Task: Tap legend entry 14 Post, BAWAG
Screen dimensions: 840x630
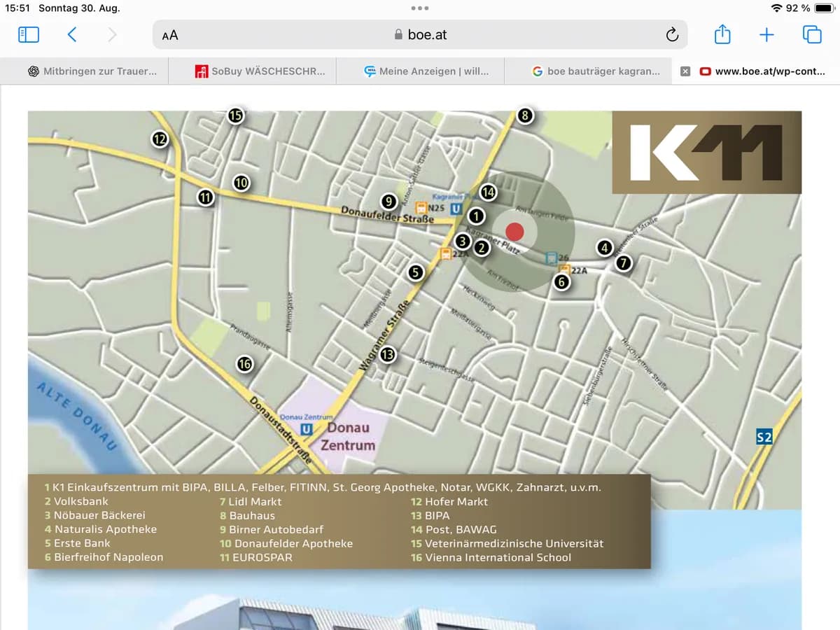Action: click(454, 529)
